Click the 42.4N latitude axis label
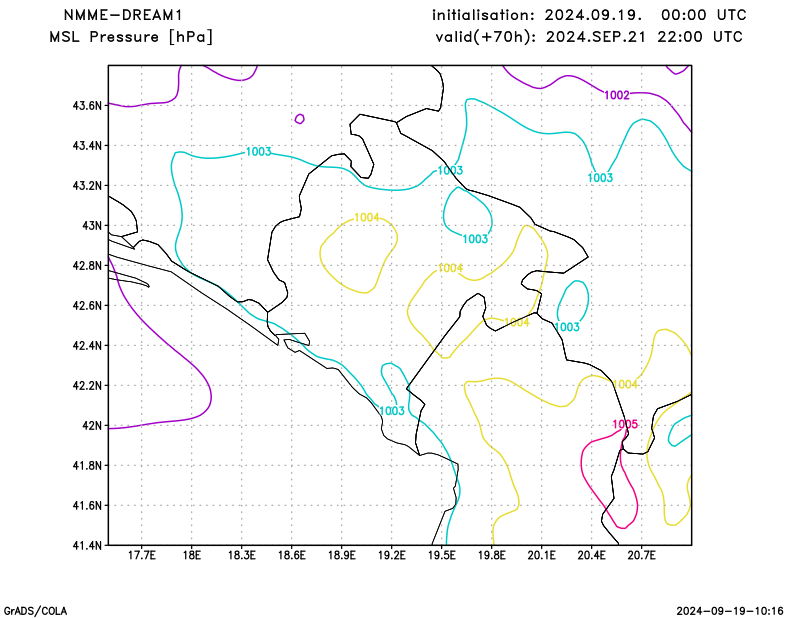The image size is (800, 618). 88,345
